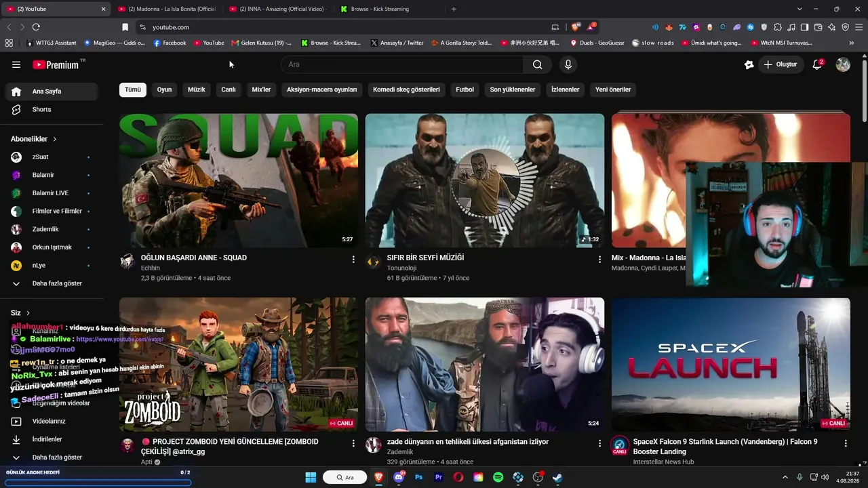Select the Son yüklenenler filter chip
The image size is (868, 488).
(x=513, y=89)
